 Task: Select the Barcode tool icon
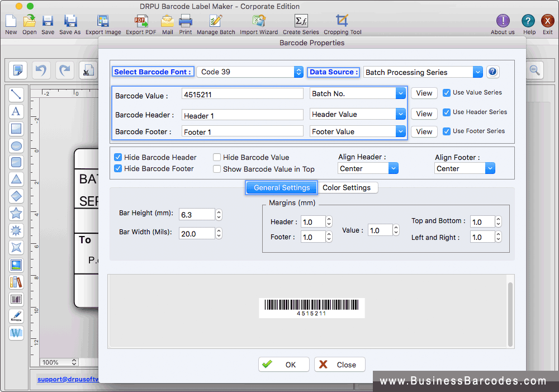tap(16, 299)
